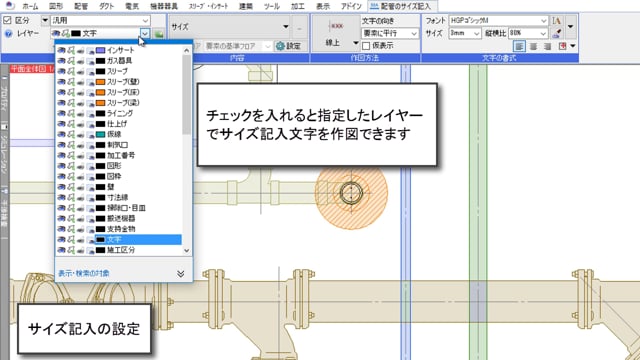Open the ダクト ribbon tab
Image resolution: width=640 pixels, height=360 pixels.
point(107,6)
